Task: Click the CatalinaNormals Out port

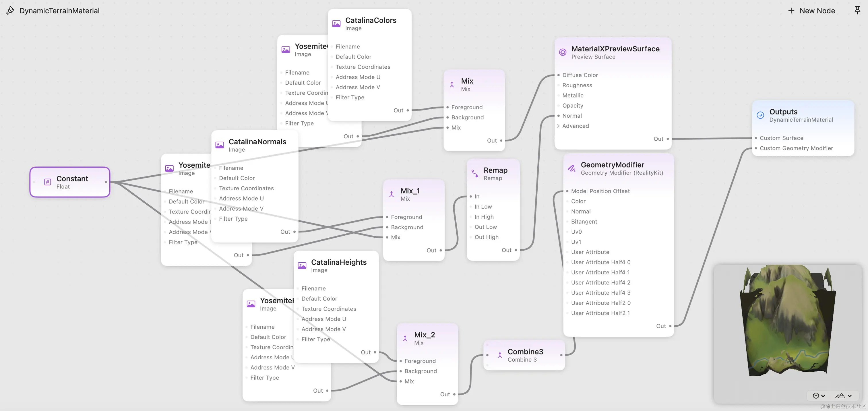Action: pyautogui.click(x=294, y=232)
